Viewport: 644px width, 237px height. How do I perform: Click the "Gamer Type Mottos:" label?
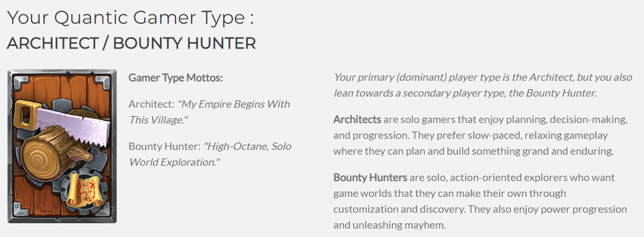pyautogui.click(x=176, y=78)
